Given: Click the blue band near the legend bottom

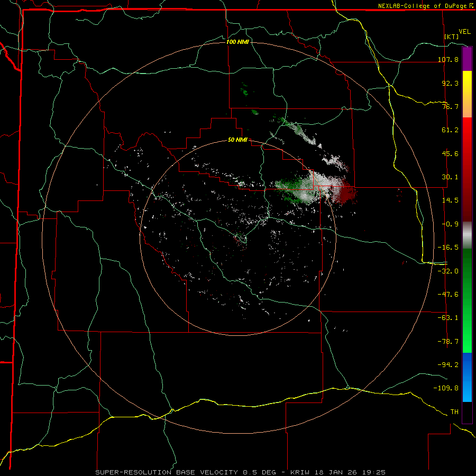Looking at the screenshot, I should click(467, 377).
